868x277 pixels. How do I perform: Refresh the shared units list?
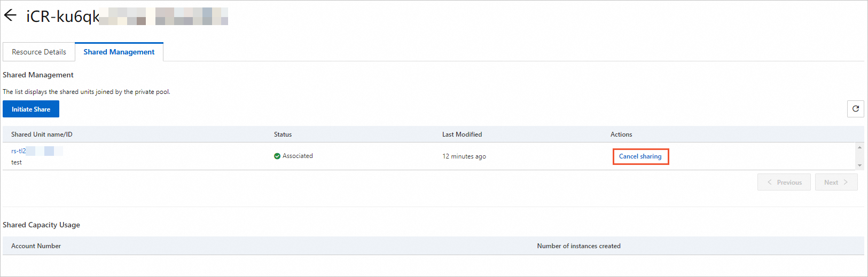tap(855, 109)
